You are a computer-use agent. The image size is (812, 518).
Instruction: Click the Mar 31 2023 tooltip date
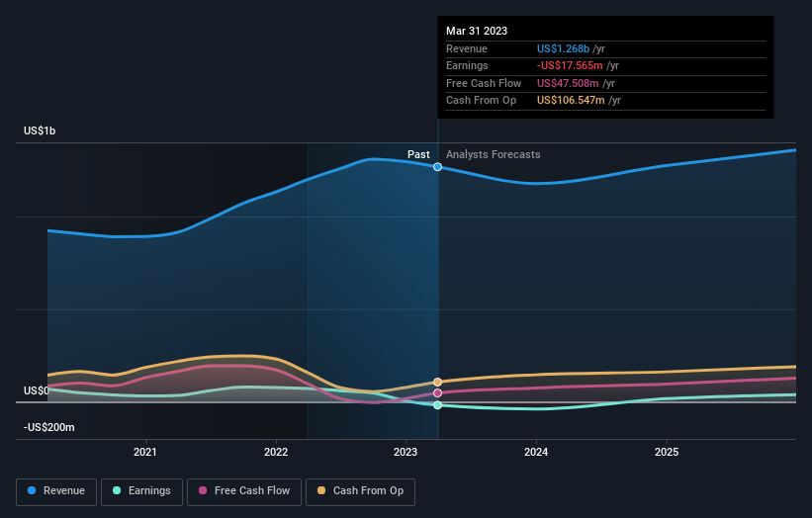(x=477, y=31)
